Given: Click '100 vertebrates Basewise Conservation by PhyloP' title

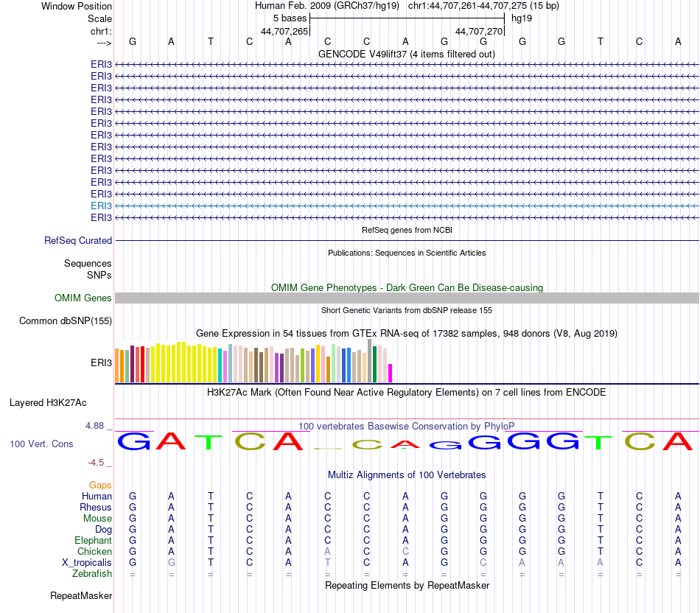Looking at the screenshot, I should click(x=406, y=426).
